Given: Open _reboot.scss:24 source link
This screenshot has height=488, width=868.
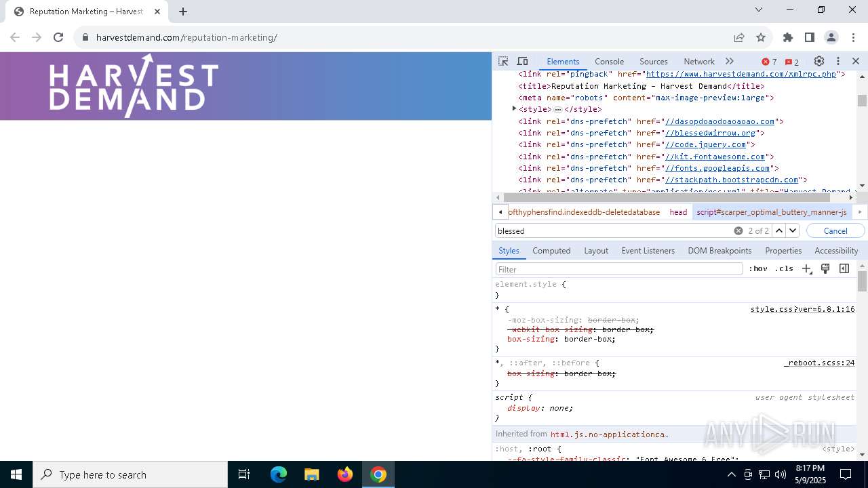Looking at the screenshot, I should [819, 363].
